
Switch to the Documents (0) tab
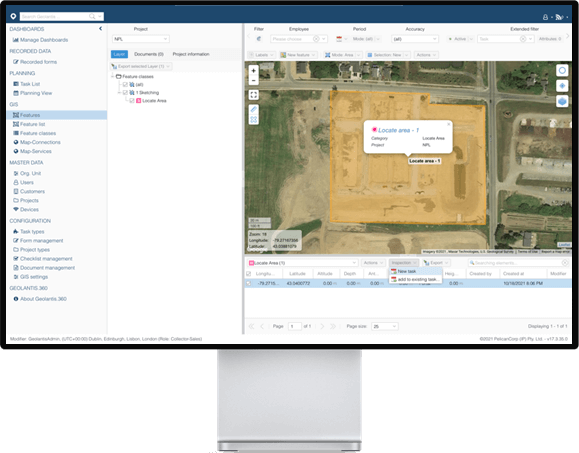[x=149, y=54]
